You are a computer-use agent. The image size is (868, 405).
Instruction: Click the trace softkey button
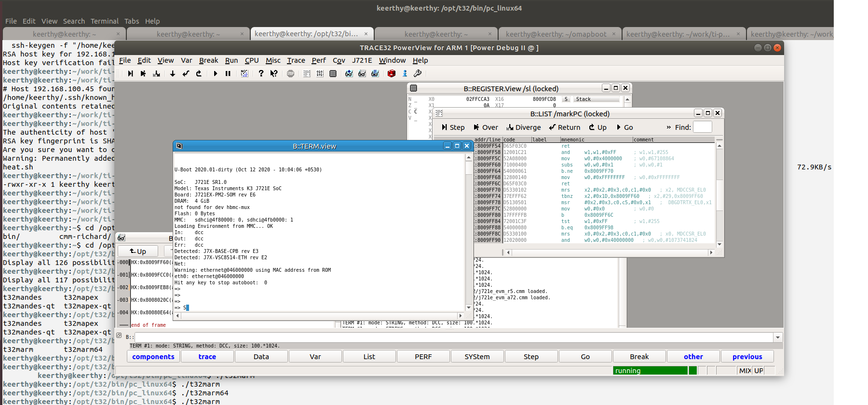click(x=207, y=356)
